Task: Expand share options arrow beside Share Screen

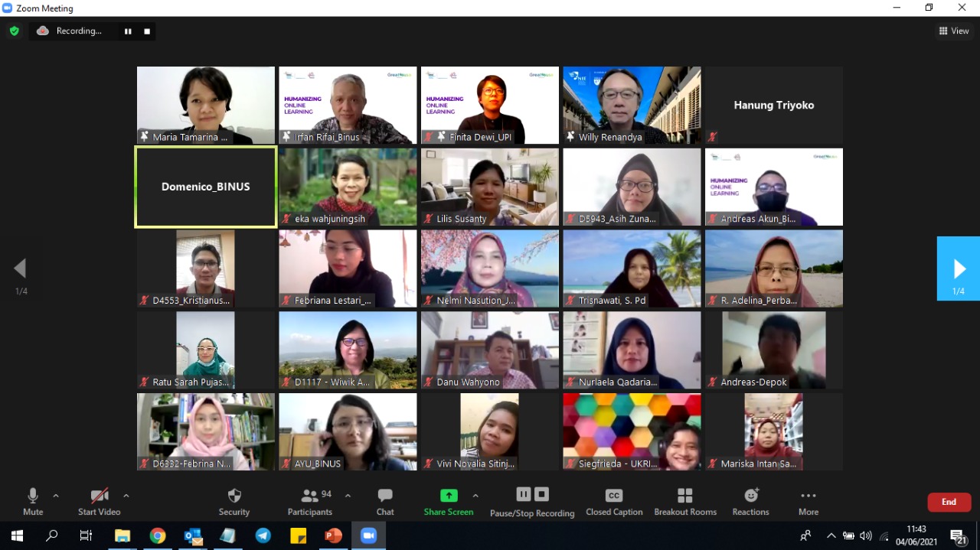Action: click(475, 496)
